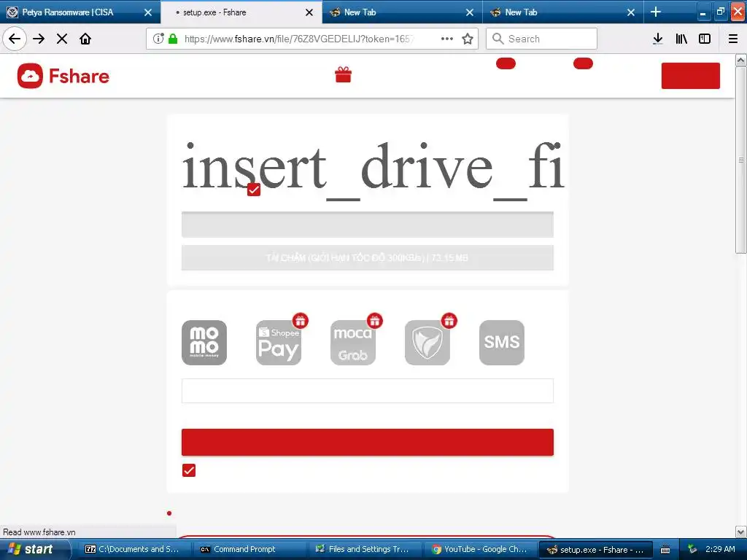Click the slow download button 73.15 MB
The image size is (747, 560).
(368, 257)
